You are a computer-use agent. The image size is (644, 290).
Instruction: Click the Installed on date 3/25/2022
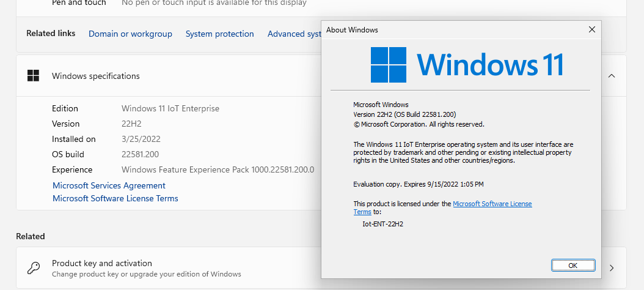[141, 139]
